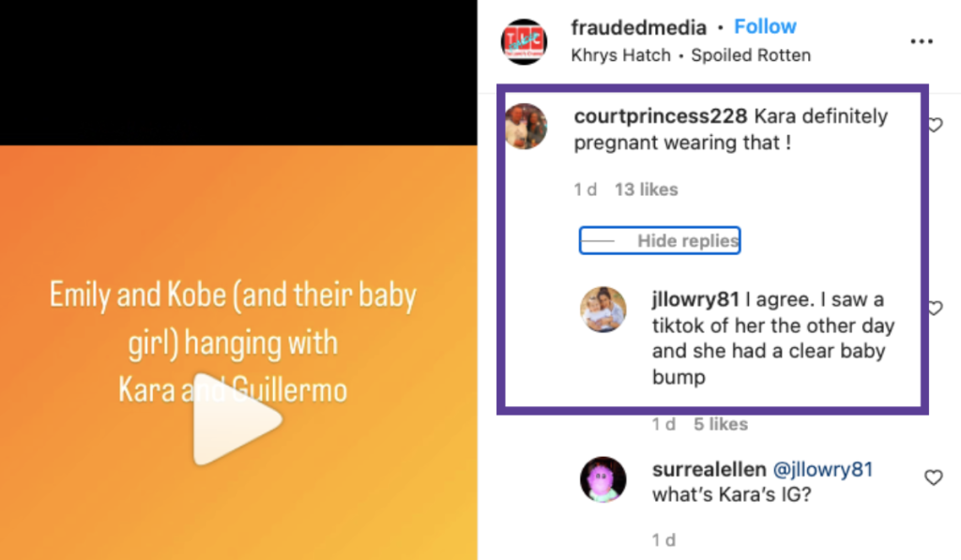Follow the fraudedmedia account
This screenshot has height=560, width=961.
[x=765, y=27]
